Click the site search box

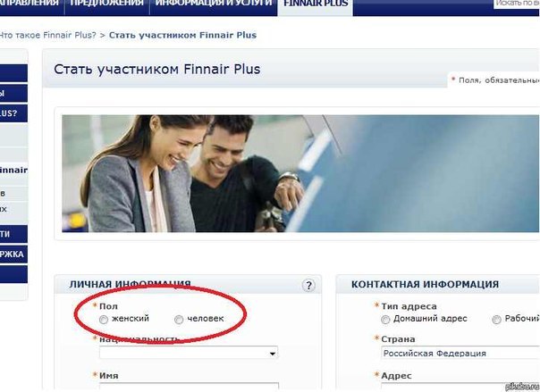point(517,4)
